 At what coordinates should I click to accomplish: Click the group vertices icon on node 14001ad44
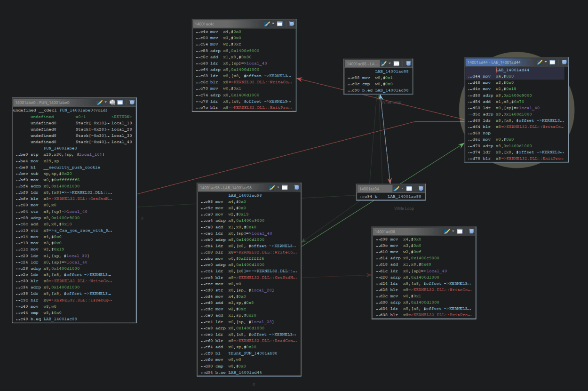point(564,62)
